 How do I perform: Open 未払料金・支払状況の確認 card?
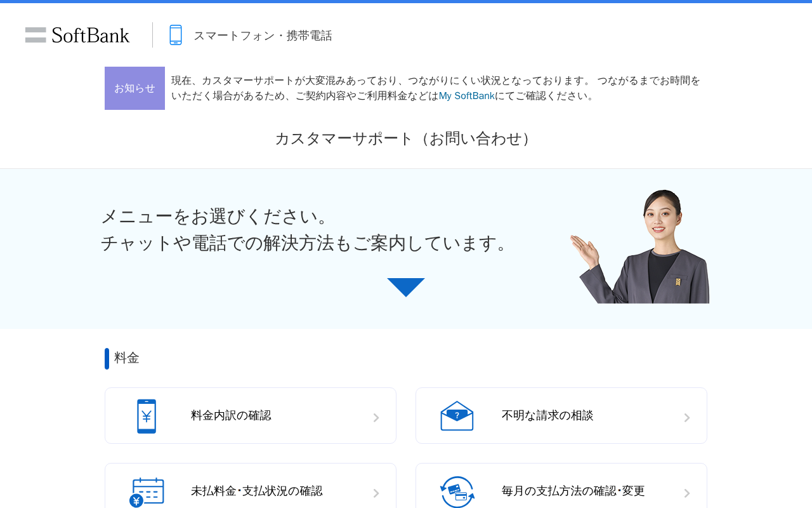click(x=251, y=486)
